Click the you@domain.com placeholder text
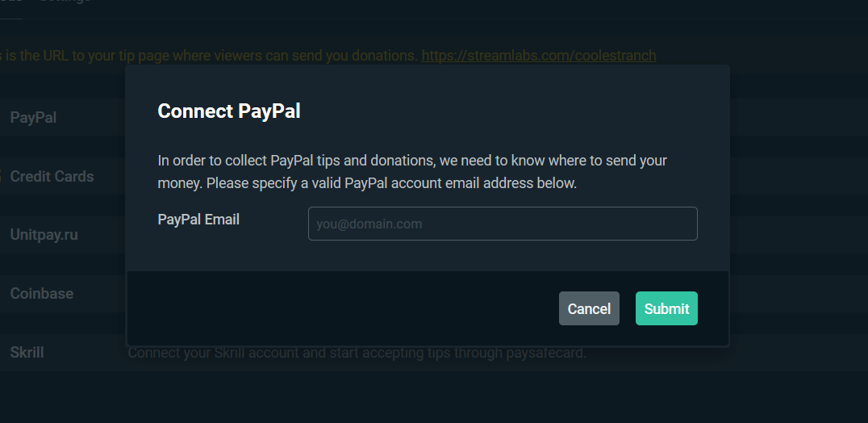The image size is (868, 423). pos(369,224)
